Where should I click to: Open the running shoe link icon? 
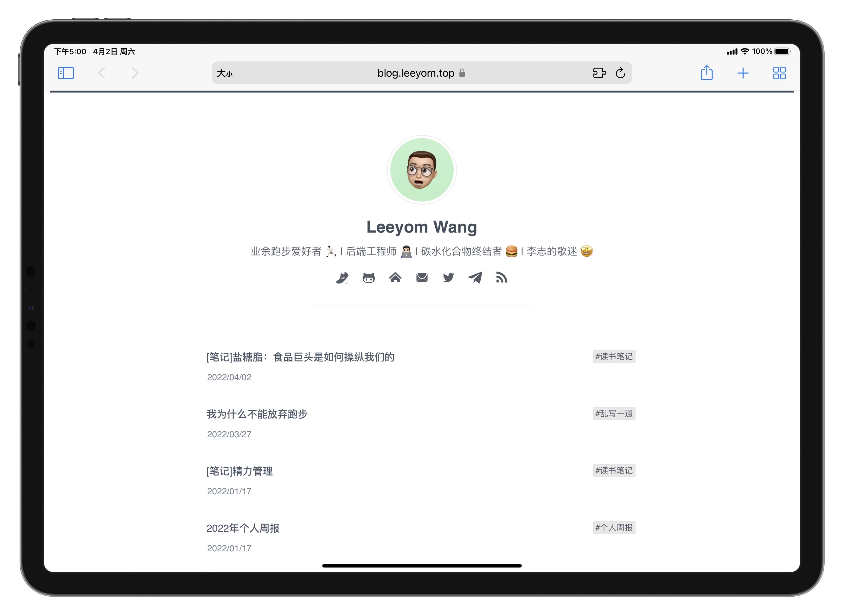(x=342, y=278)
